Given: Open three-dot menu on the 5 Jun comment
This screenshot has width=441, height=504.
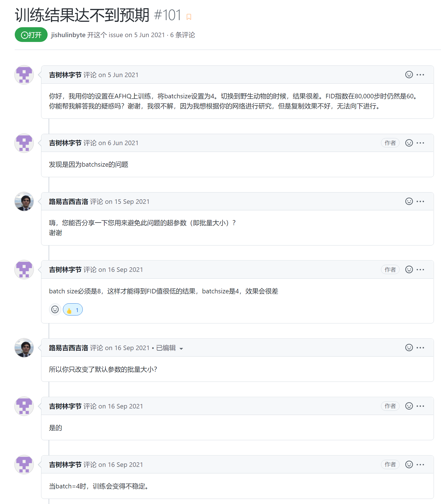Looking at the screenshot, I should (x=420, y=75).
